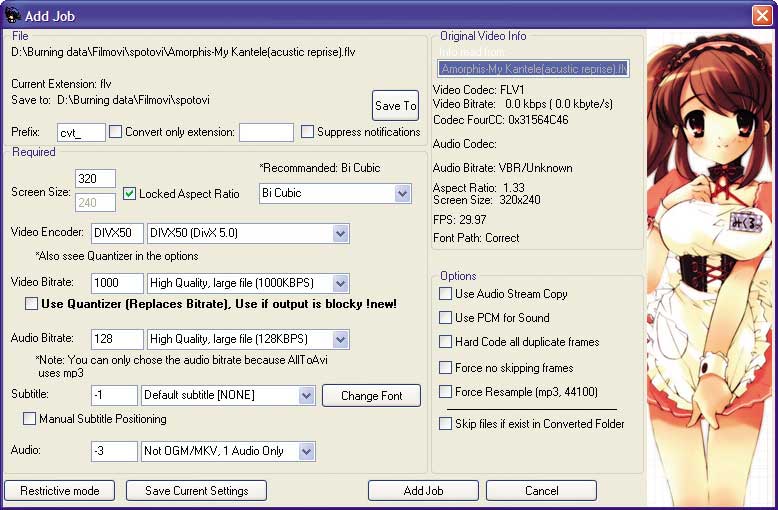778x510 pixels.
Task: Click the screen height field showing 240
Action: [x=95, y=202]
